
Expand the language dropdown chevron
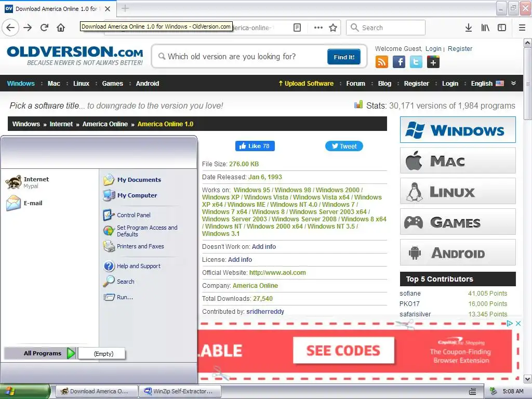point(513,83)
